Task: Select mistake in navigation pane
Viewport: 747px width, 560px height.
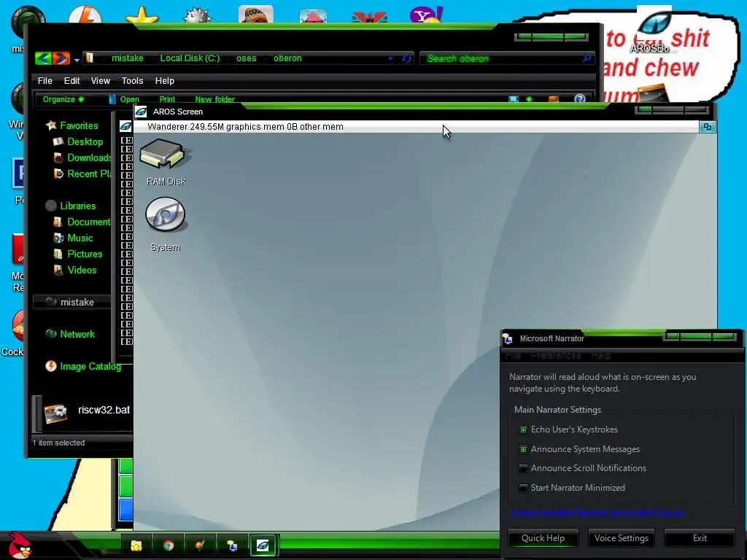Action: coord(71,302)
